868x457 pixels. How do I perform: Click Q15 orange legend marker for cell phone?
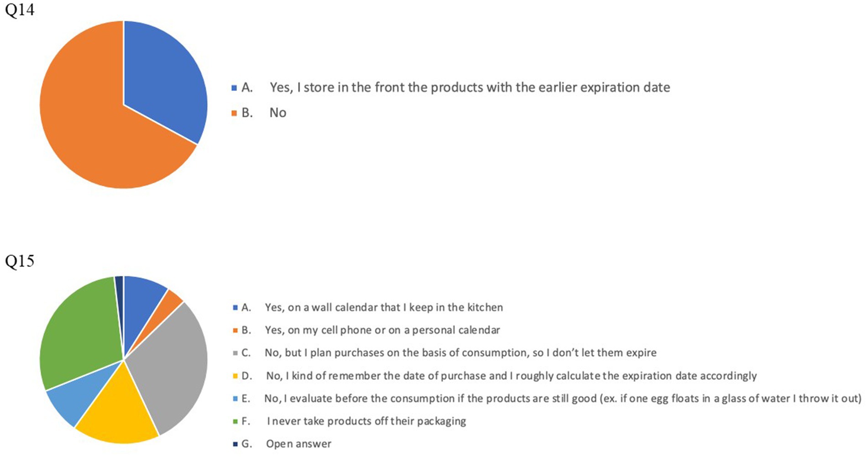(x=235, y=330)
